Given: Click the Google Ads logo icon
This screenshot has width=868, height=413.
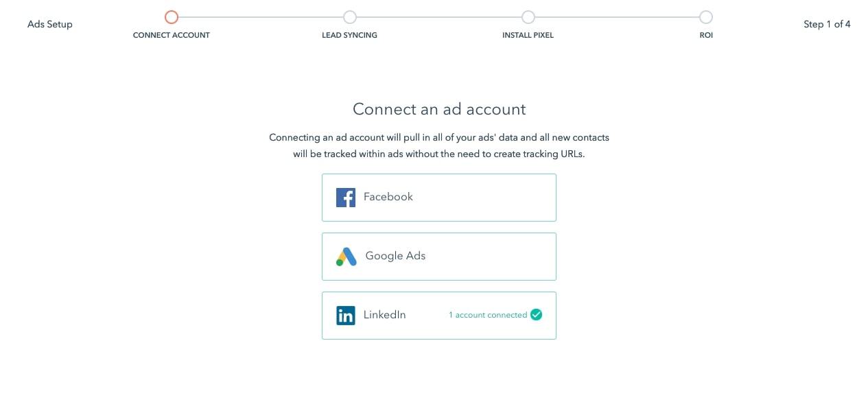Looking at the screenshot, I should [x=346, y=257].
